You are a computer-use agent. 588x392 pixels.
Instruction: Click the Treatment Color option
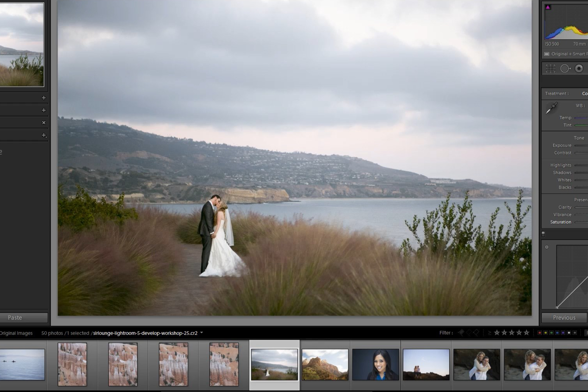(585, 94)
